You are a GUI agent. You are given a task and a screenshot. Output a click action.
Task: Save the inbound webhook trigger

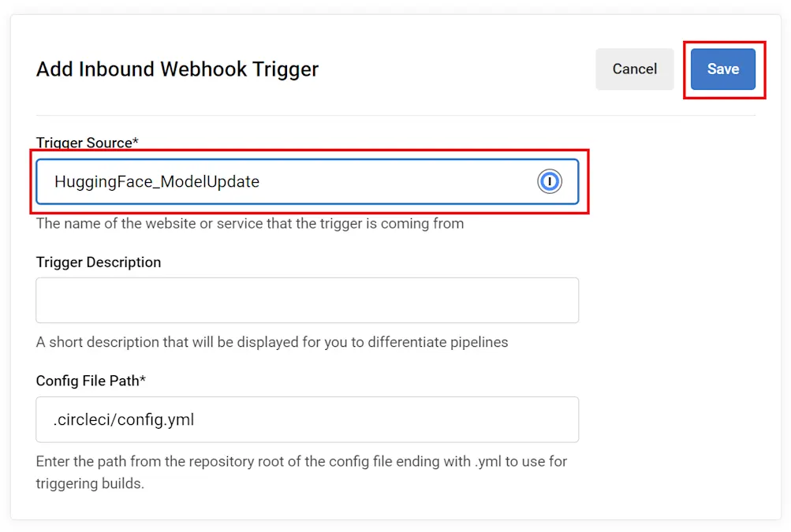(x=722, y=69)
